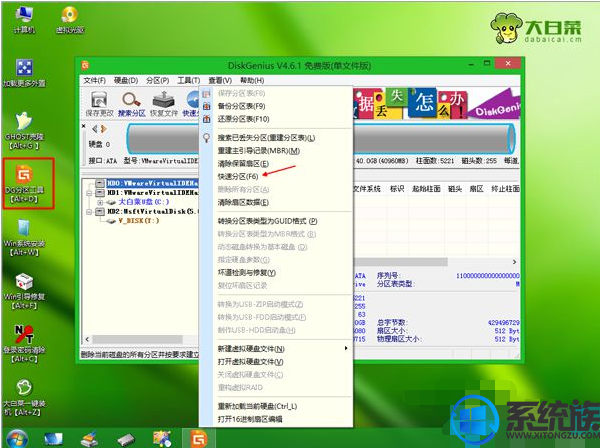Open the 帮助(H) menu
This screenshot has height=448, width=600.
pos(252,80)
